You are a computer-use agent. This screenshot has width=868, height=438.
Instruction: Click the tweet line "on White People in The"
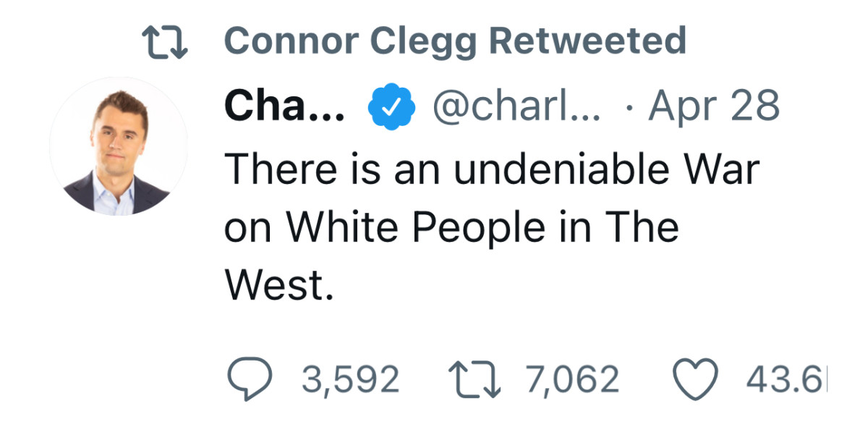pos(451,227)
